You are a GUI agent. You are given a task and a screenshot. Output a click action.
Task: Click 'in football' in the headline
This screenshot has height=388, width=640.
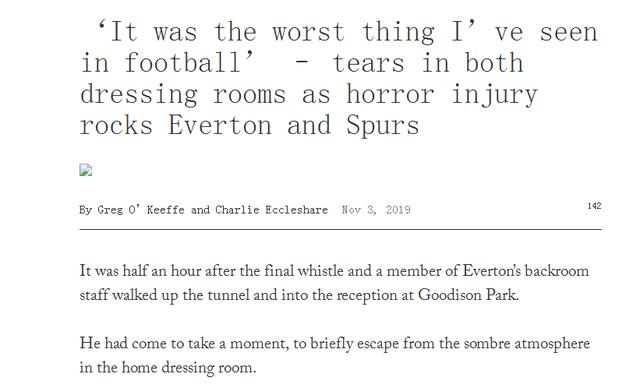point(168,63)
